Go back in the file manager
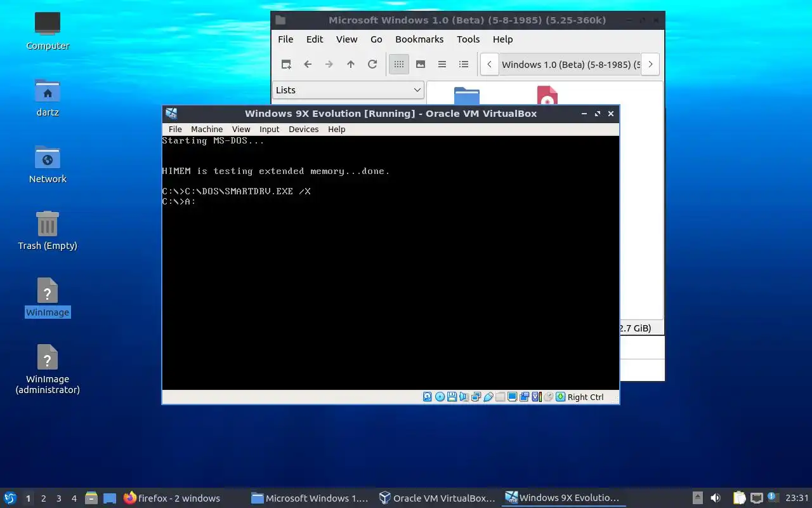Viewport: 812px width, 508px height. coord(308,64)
